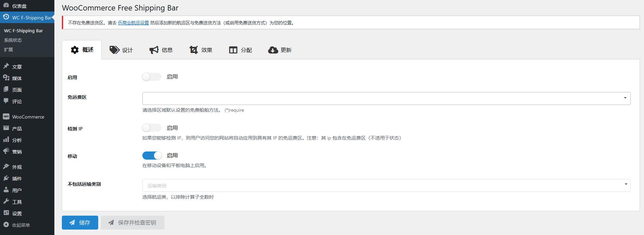Viewport: 644px width, 235px height.
Task: Switch to the 更新 tab
Action: (x=280, y=50)
